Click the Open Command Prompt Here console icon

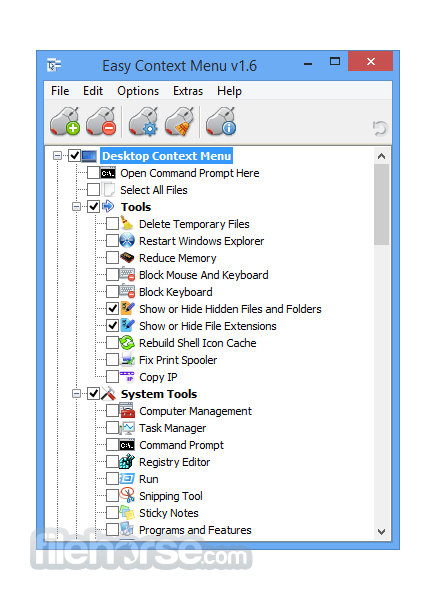pos(108,173)
